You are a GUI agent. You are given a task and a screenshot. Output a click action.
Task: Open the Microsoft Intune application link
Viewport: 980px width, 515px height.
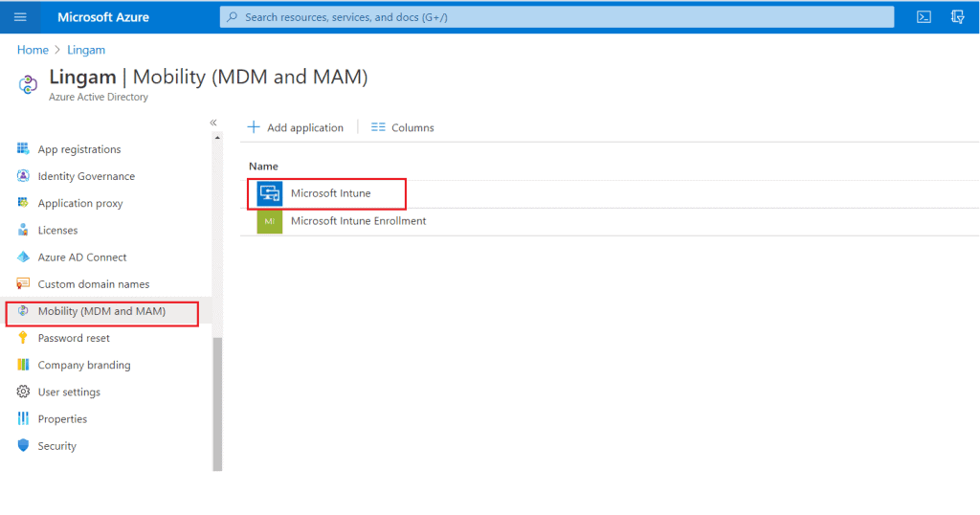click(330, 193)
